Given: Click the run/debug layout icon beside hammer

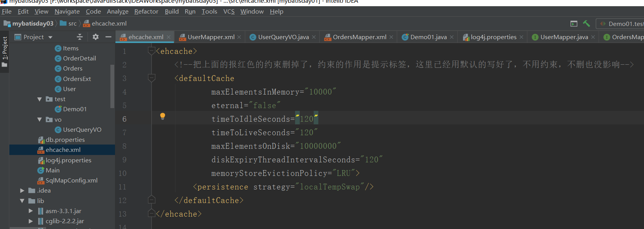Looking at the screenshot, I should click(574, 24).
